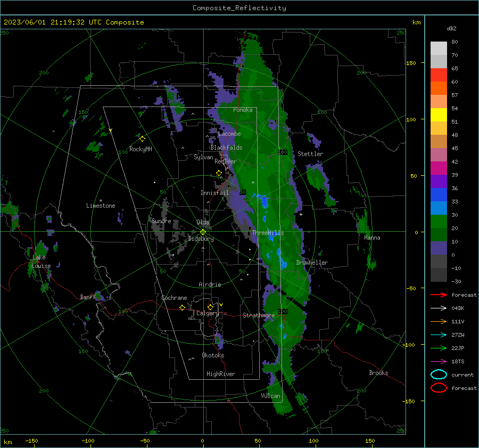
Task: Click the Limestone label
Action: pyautogui.click(x=101, y=206)
